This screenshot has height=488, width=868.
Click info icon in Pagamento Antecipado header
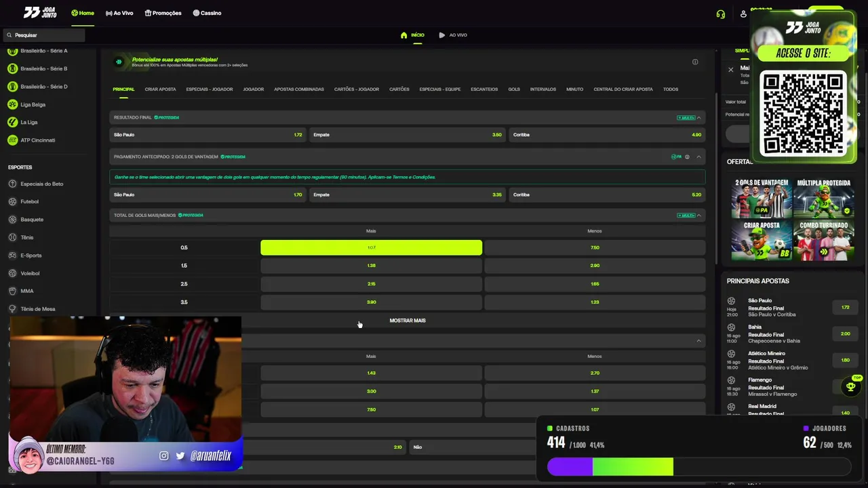point(687,157)
